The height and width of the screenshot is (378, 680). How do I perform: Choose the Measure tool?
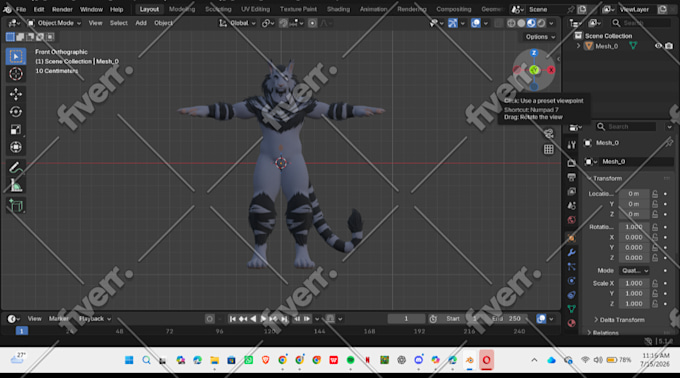point(16,186)
